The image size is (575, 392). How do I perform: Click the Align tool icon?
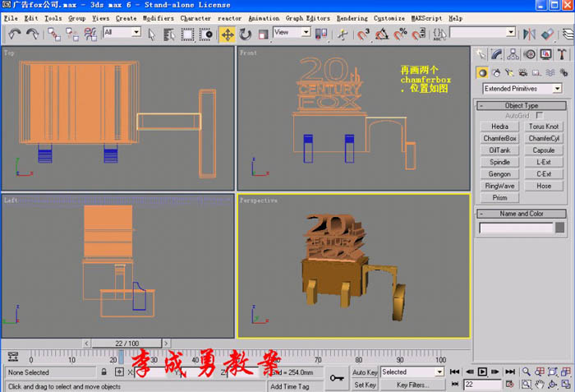[548, 35]
